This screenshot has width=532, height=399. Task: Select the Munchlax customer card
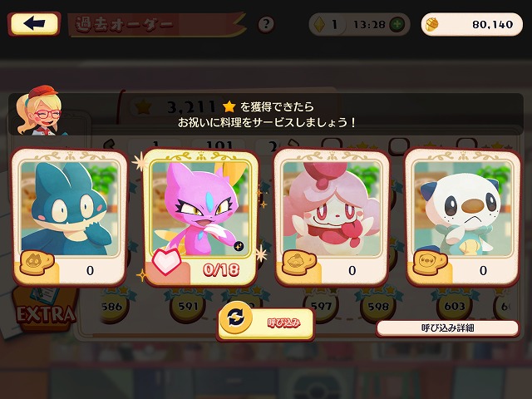tap(70, 217)
